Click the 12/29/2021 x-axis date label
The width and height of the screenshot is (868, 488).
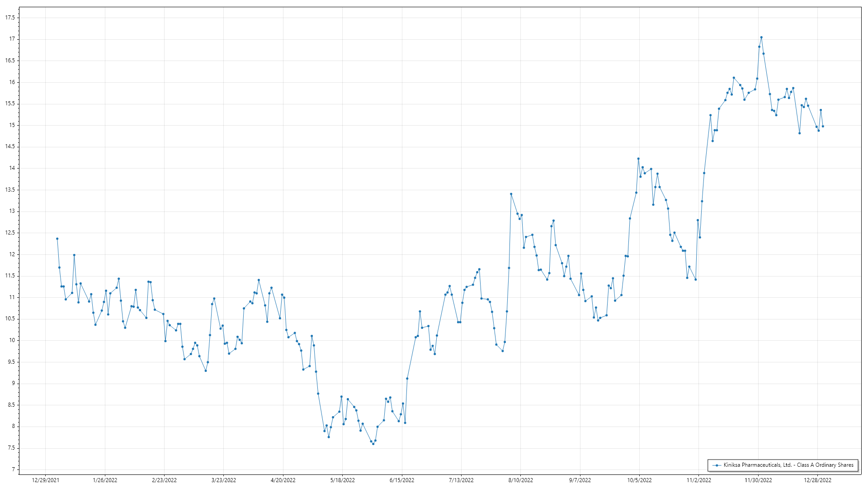[x=45, y=480]
